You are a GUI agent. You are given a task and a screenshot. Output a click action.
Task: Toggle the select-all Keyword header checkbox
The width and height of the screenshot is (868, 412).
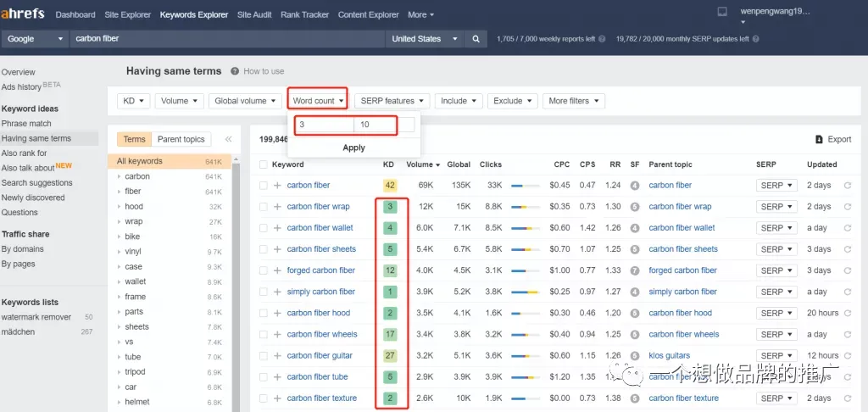pos(264,164)
